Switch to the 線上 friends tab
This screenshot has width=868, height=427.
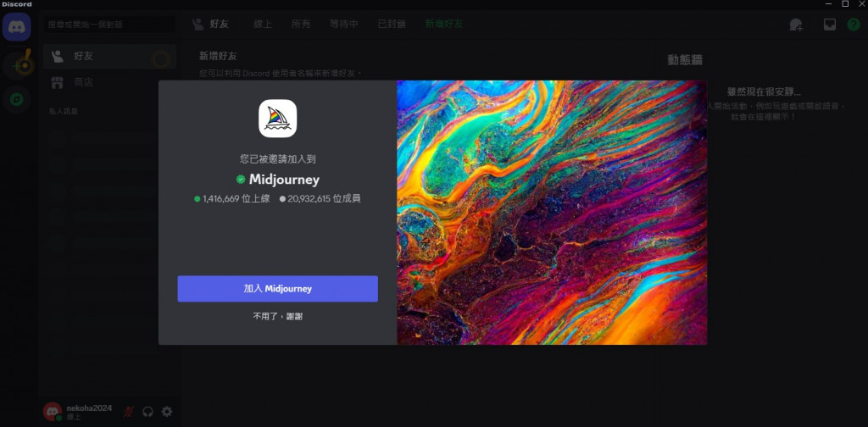coord(263,24)
